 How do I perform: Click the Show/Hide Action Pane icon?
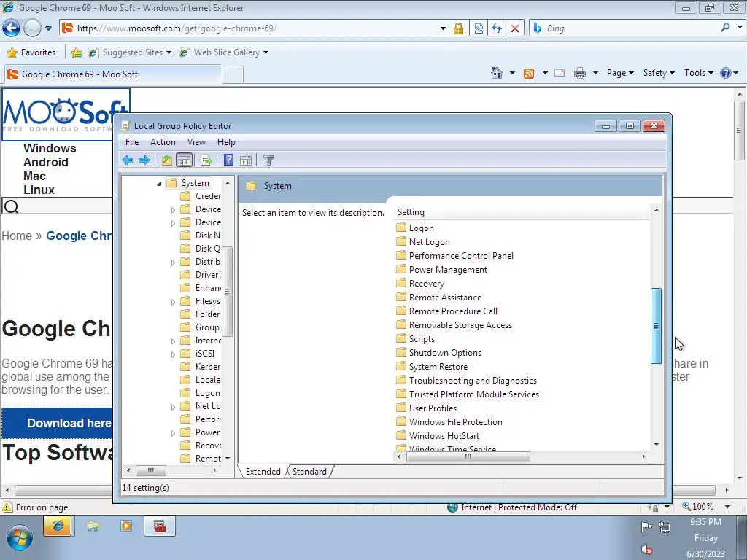click(246, 160)
